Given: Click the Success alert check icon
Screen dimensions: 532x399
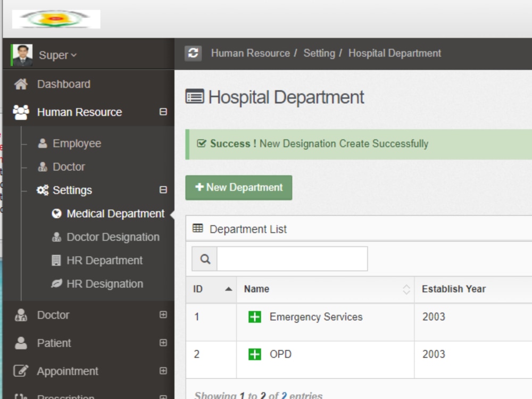Looking at the screenshot, I should 201,144.
